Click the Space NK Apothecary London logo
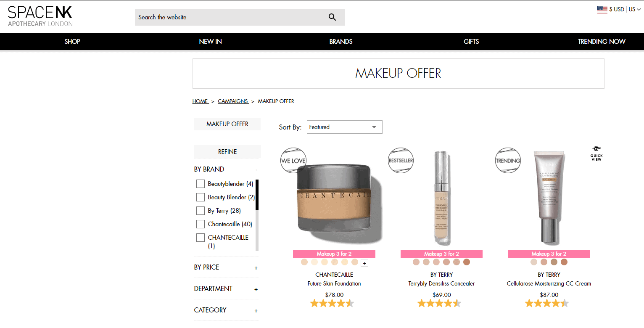644x328 pixels. [40, 16]
